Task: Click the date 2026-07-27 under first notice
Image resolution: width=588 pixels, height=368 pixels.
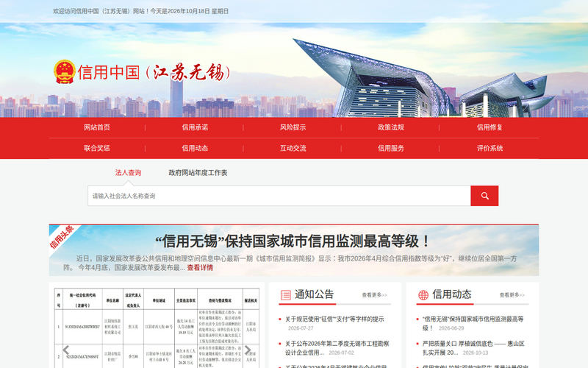Action: pos(301,328)
